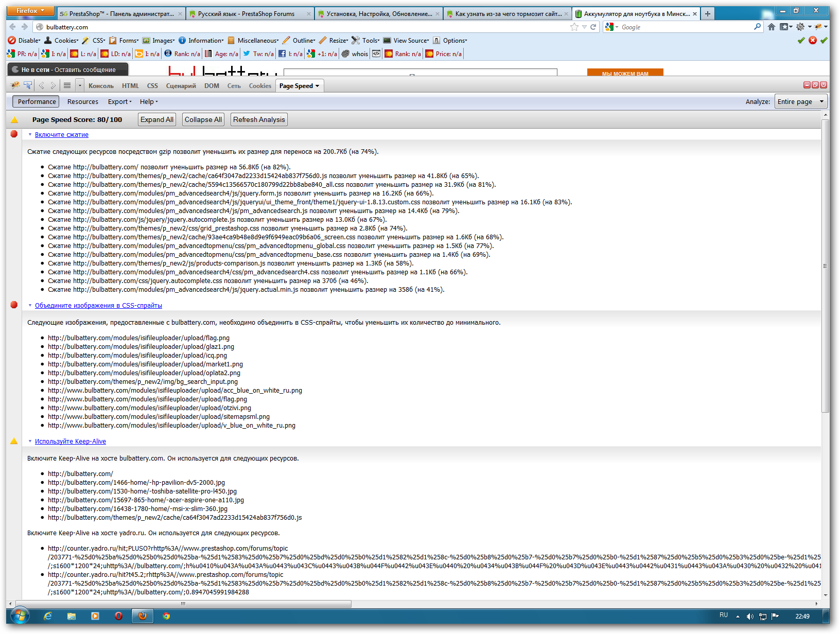Collapse the 'Используйте Keep-Alive' rule section

pos(30,442)
